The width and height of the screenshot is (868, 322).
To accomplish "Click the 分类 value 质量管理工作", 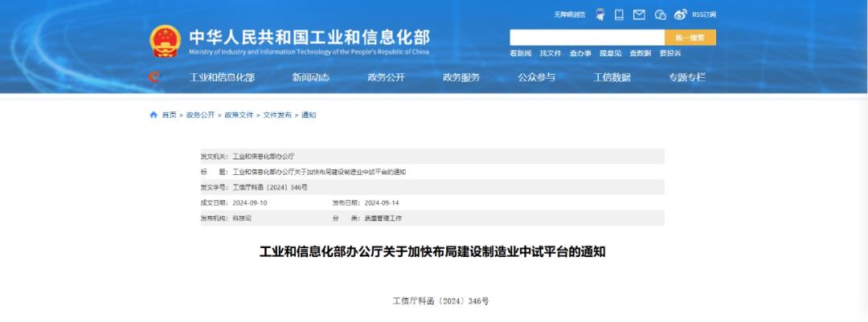I will coord(383,218).
